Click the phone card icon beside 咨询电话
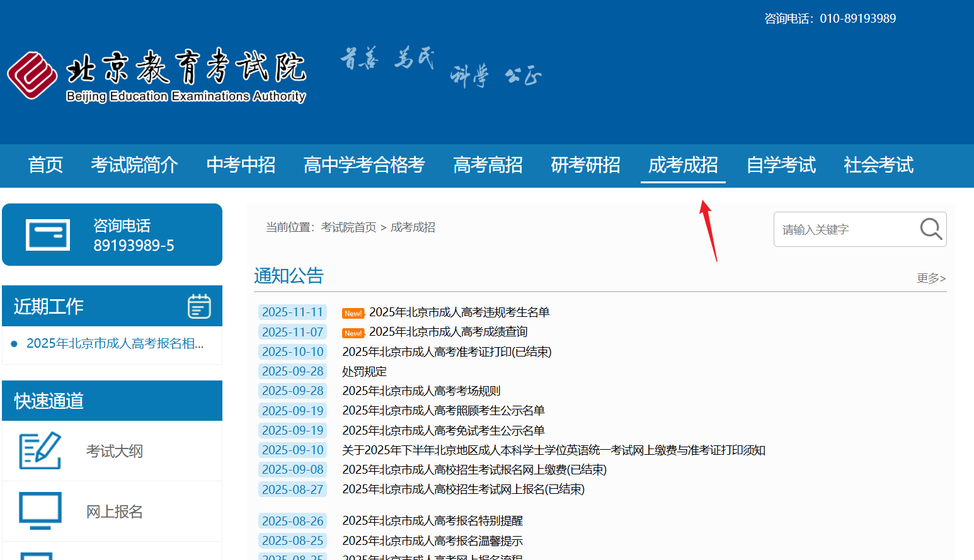 (x=47, y=234)
